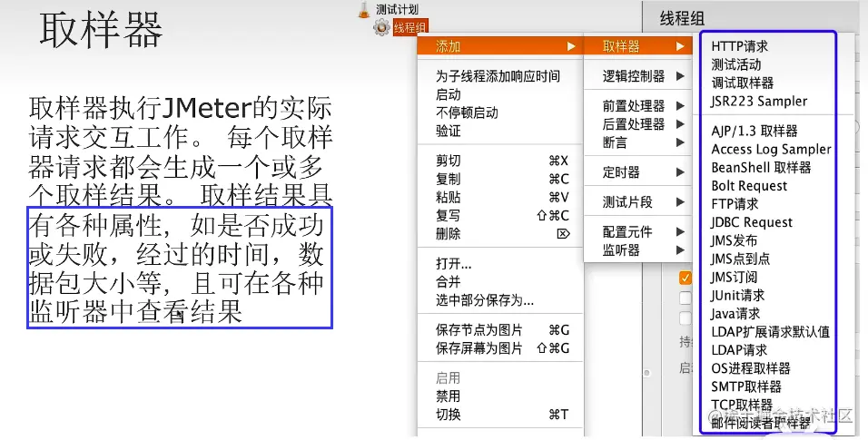Click the 线程组 gear icon
Image resolution: width=868 pixels, height=440 pixels.
point(381,27)
